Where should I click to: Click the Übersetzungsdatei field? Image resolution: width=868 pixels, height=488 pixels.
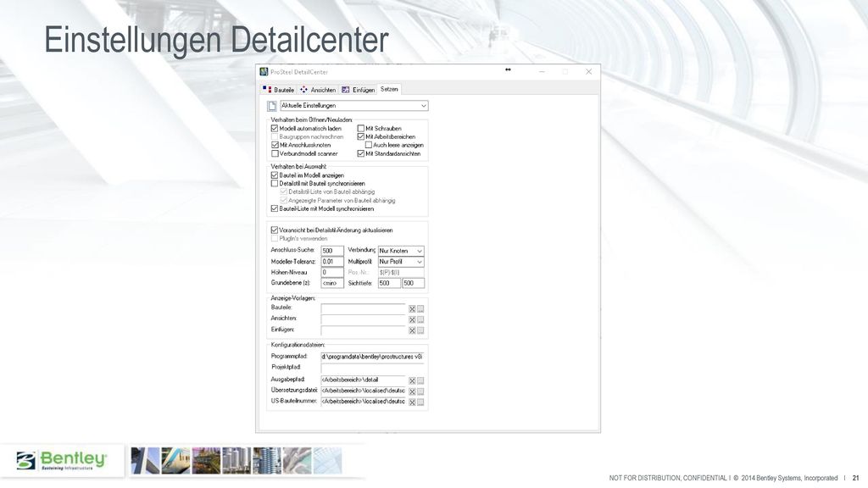tap(363, 391)
